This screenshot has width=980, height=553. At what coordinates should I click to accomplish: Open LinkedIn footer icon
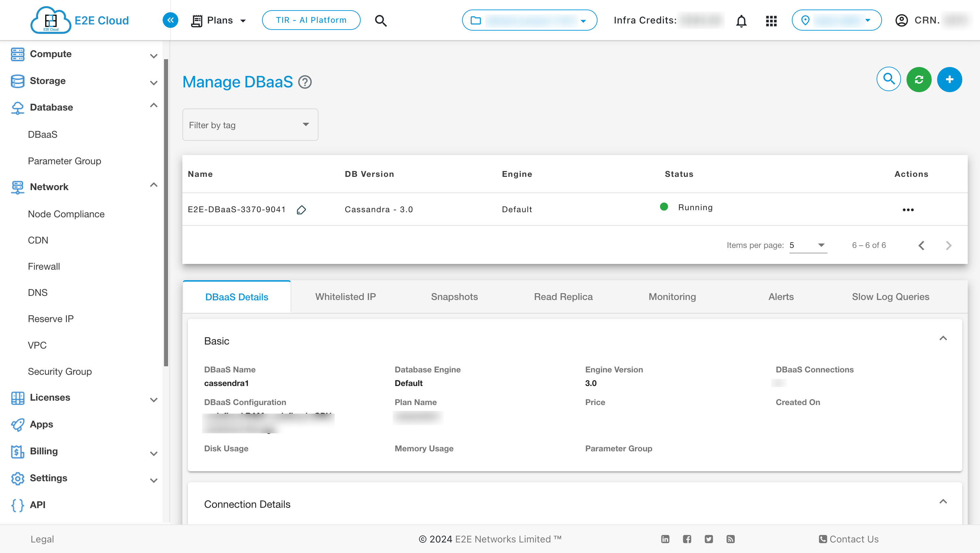pos(665,539)
